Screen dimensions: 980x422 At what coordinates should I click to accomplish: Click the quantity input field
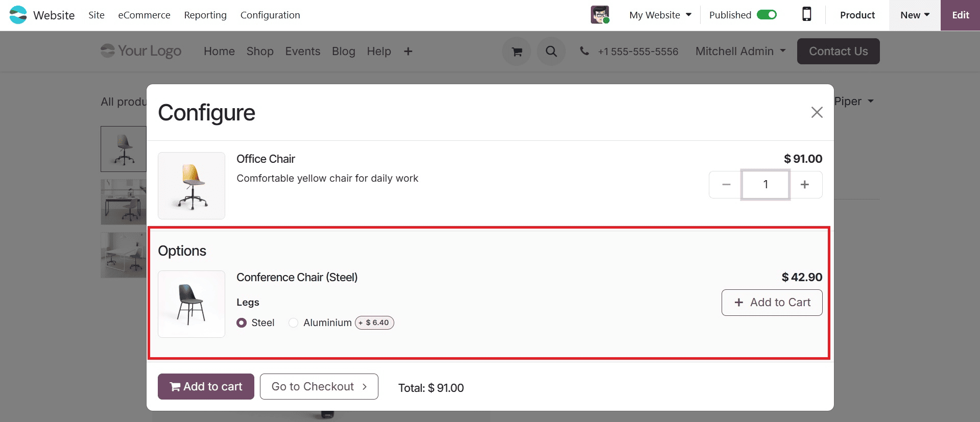(765, 185)
